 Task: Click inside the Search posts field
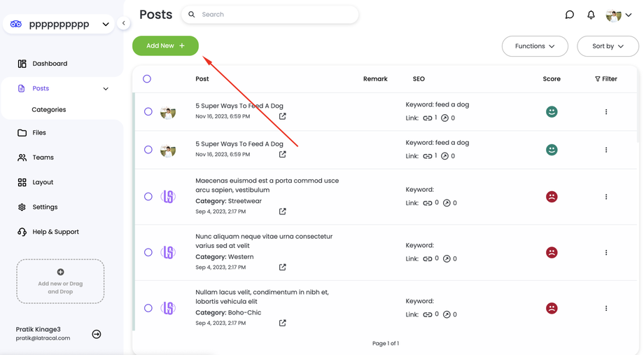pyautogui.click(x=273, y=15)
